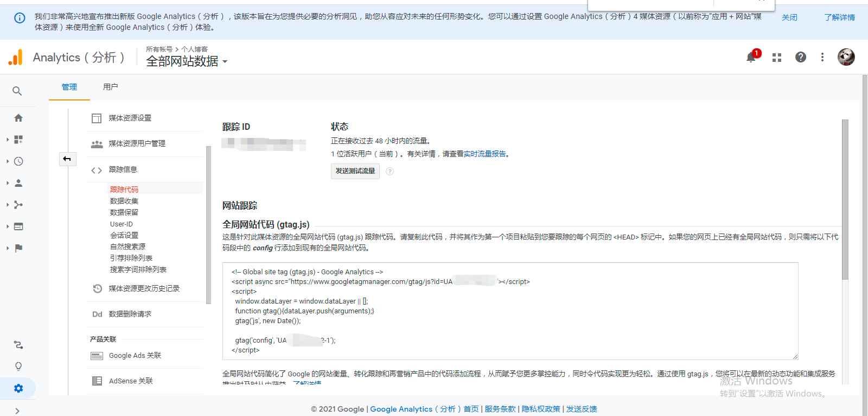Open the Google apps grid

777,57
